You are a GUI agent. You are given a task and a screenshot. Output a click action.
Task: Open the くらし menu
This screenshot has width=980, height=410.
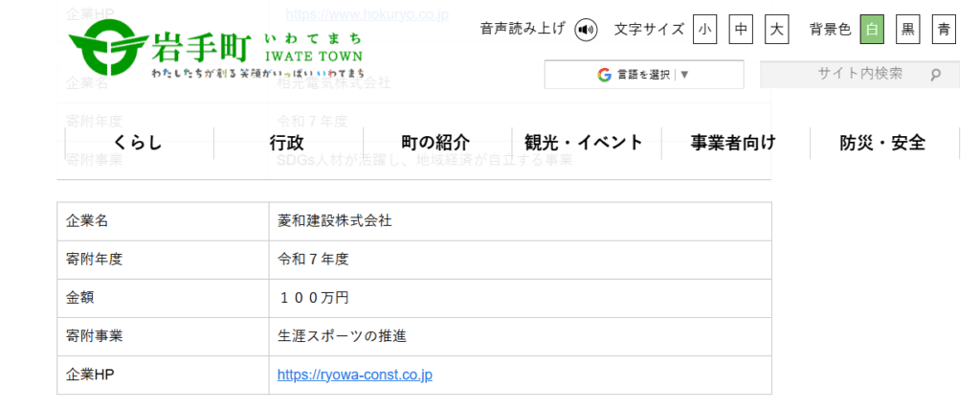click(140, 143)
